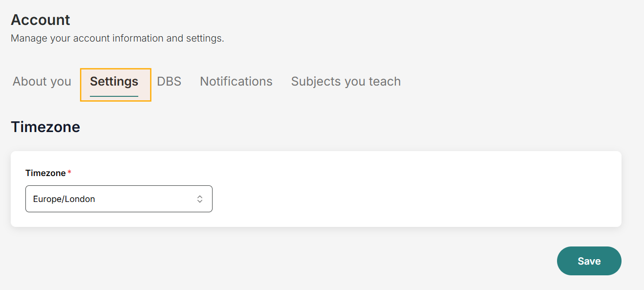Click the small Timezone field label
The image size is (644, 290).
[x=45, y=173]
